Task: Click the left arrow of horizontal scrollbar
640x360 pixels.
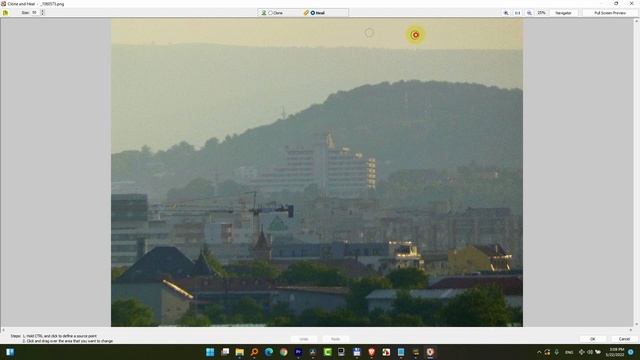Action: pos(3,329)
